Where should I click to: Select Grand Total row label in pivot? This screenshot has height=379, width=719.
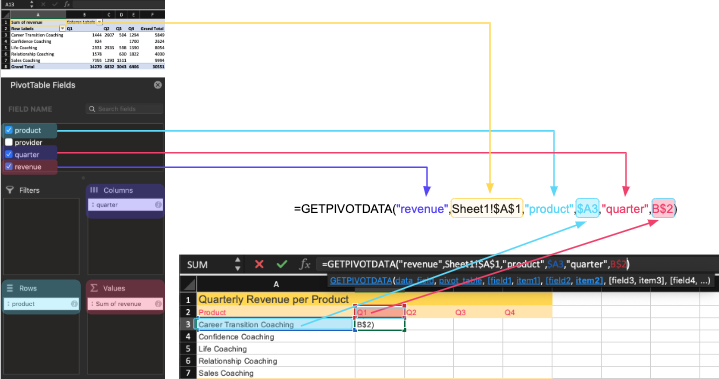tap(38, 66)
